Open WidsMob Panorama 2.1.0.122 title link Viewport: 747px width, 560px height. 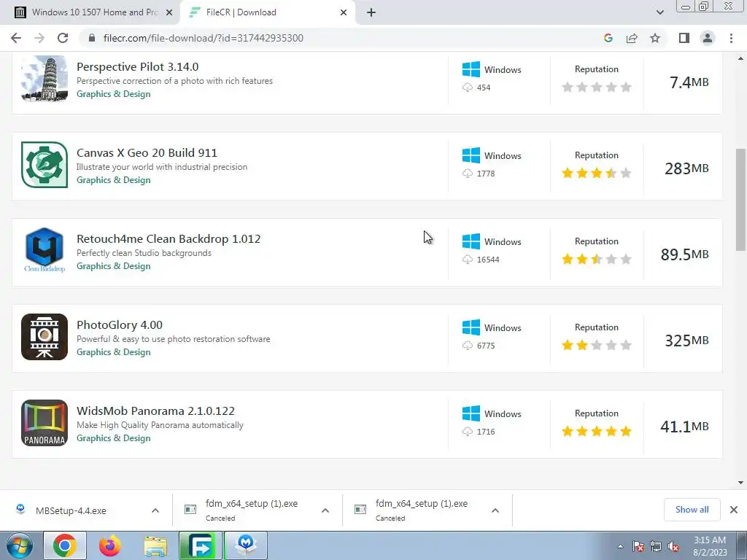(156, 411)
